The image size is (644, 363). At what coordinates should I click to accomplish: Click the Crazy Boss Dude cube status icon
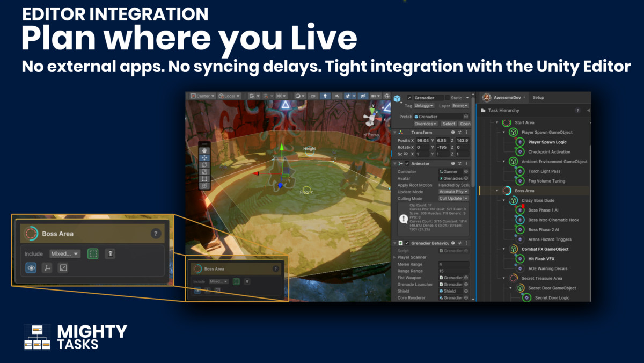tap(513, 200)
